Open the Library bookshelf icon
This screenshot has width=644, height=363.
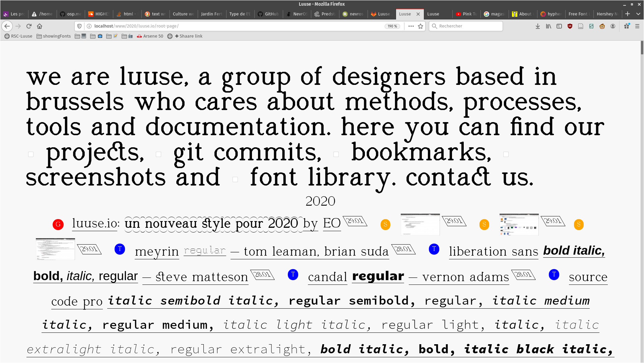549,26
